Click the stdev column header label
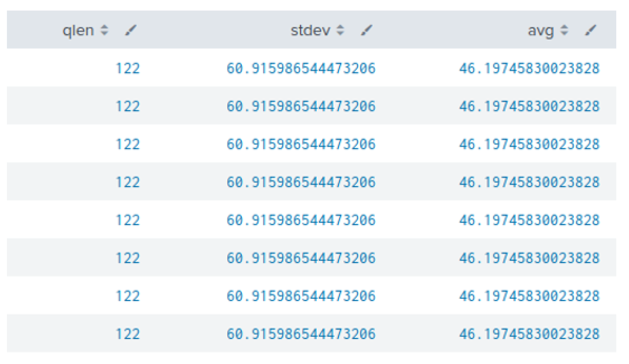 [310, 31]
